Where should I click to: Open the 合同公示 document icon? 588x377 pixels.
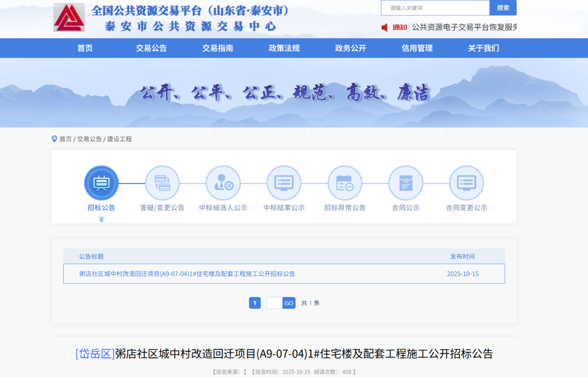pos(406,183)
